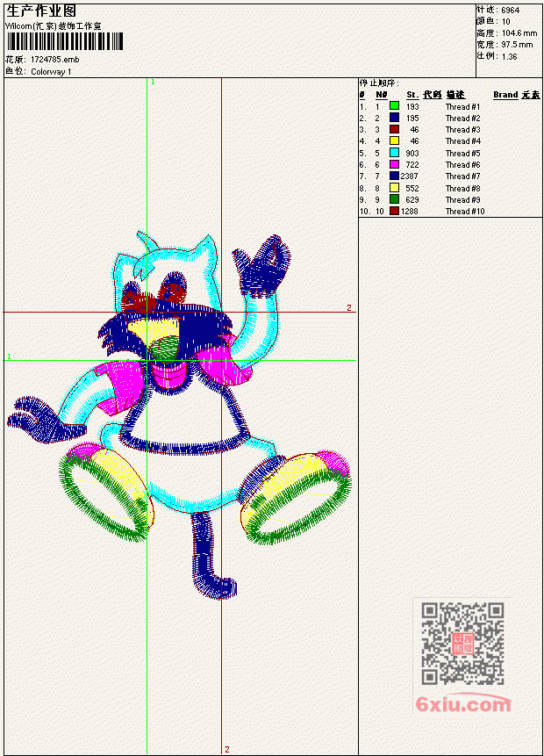The width and height of the screenshot is (544, 756).
Task: Click the '停止顺序' heading
Action: tap(379, 83)
